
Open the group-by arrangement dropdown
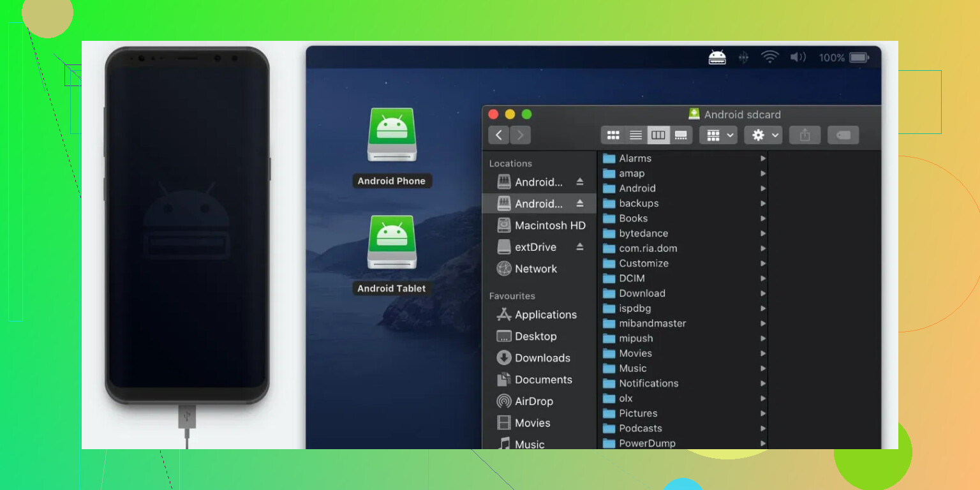(718, 135)
